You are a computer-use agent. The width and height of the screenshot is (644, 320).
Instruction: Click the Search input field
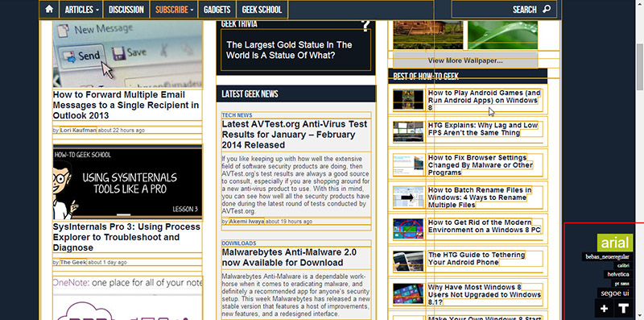tap(505, 9)
